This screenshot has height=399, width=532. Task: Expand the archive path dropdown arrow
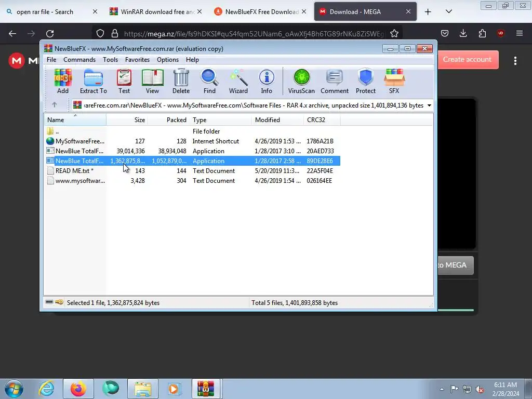pos(429,105)
